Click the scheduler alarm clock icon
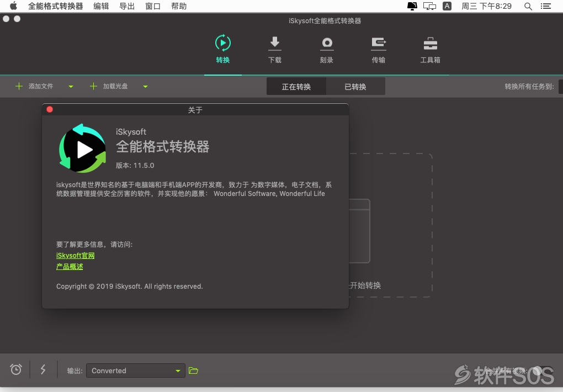The image size is (563, 392). coord(16,369)
